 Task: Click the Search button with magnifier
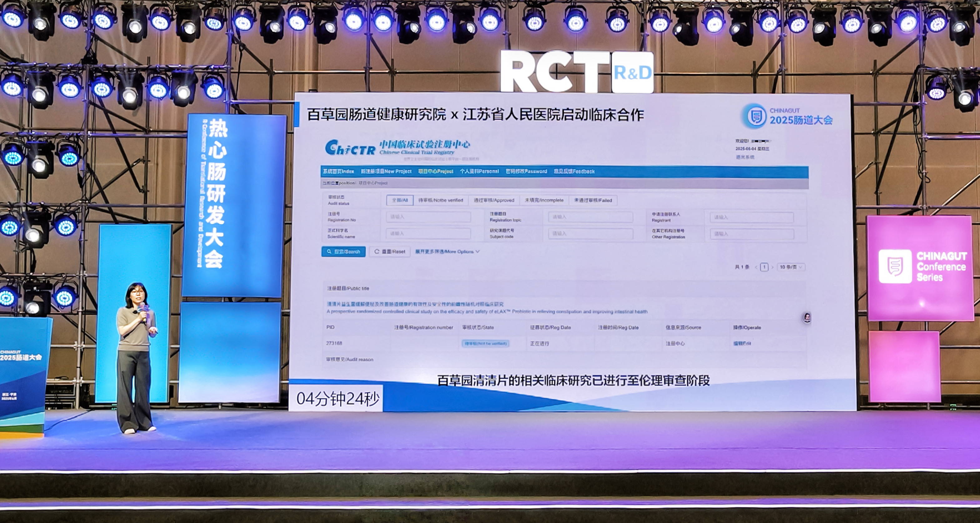point(343,252)
